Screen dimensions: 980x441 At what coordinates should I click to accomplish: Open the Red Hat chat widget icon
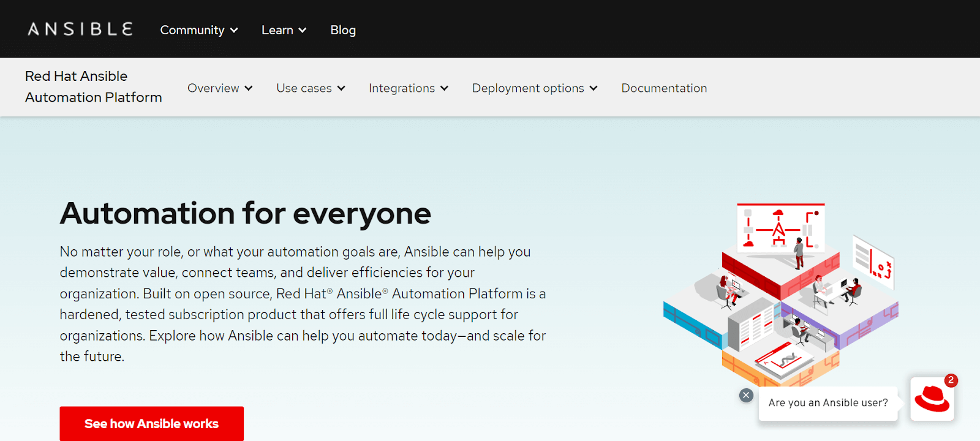[932, 399]
